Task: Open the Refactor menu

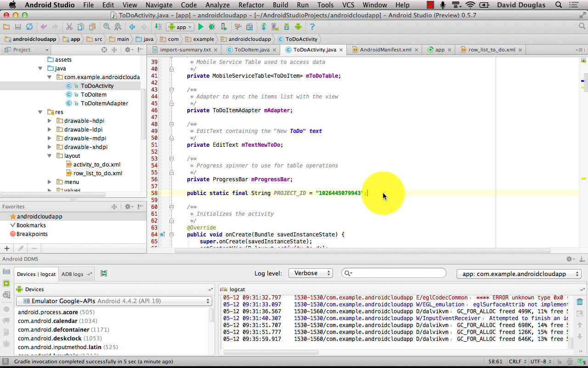Action: pos(251,5)
